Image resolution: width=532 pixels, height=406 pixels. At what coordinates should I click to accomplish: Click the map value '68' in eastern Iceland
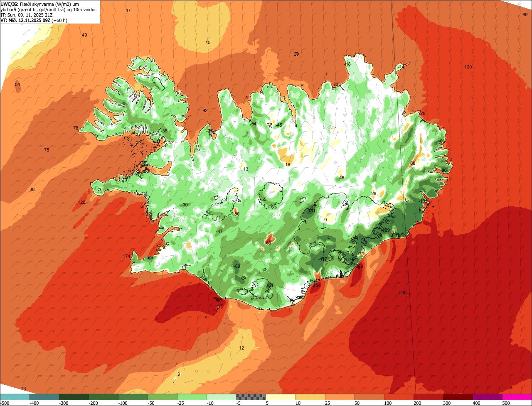[413, 163]
